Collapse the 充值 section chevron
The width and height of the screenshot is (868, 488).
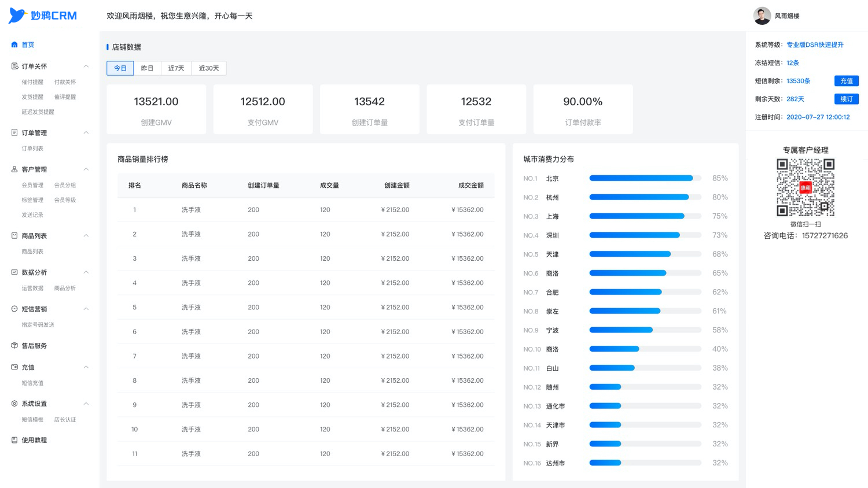(x=86, y=367)
